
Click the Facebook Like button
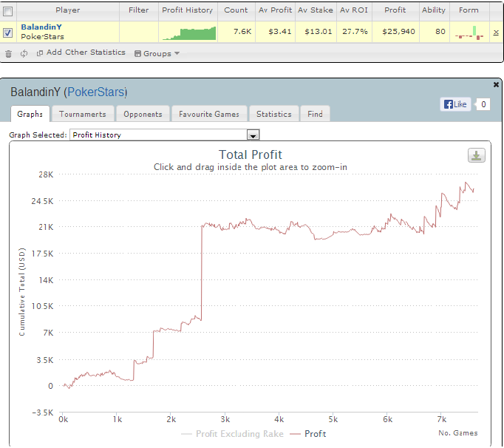(x=455, y=104)
